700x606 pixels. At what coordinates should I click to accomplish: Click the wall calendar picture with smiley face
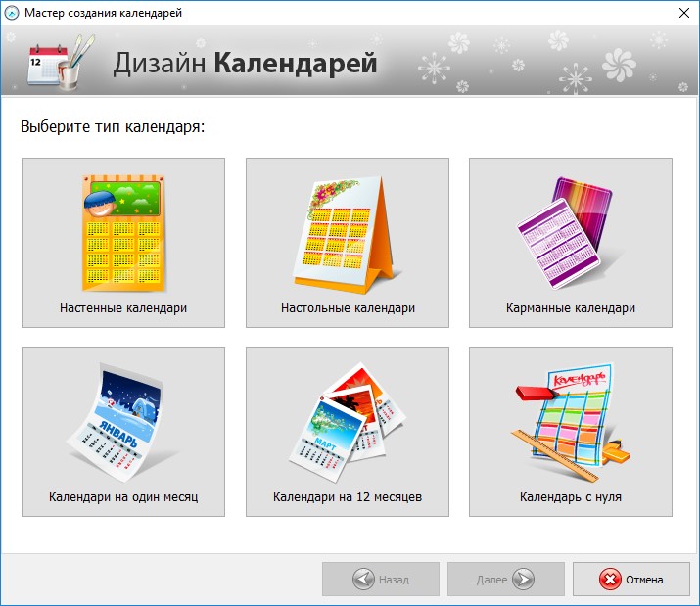pyautogui.click(x=122, y=229)
